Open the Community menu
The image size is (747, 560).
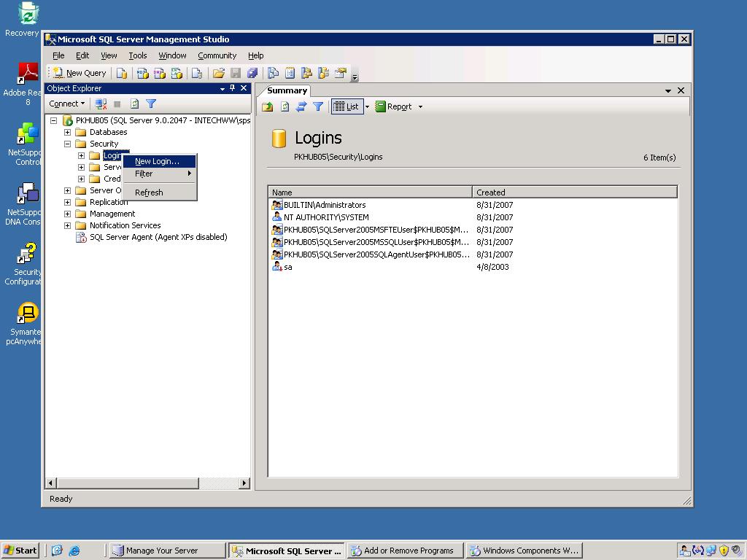pyautogui.click(x=217, y=55)
